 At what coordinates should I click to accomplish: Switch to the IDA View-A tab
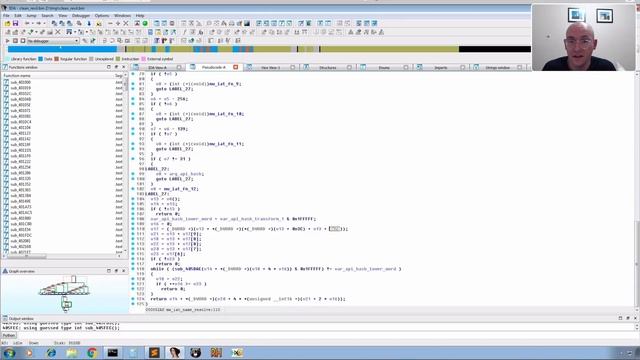coord(157,67)
